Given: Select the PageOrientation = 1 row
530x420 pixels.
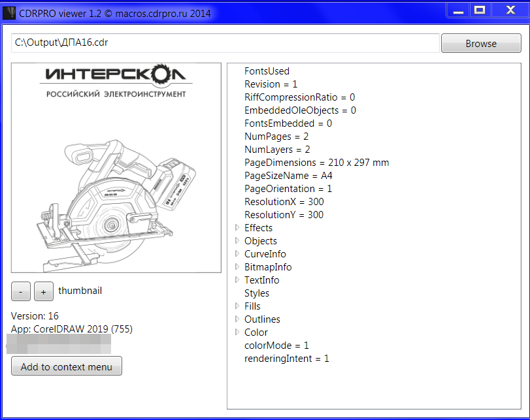Looking at the screenshot, I should (x=288, y=189).
